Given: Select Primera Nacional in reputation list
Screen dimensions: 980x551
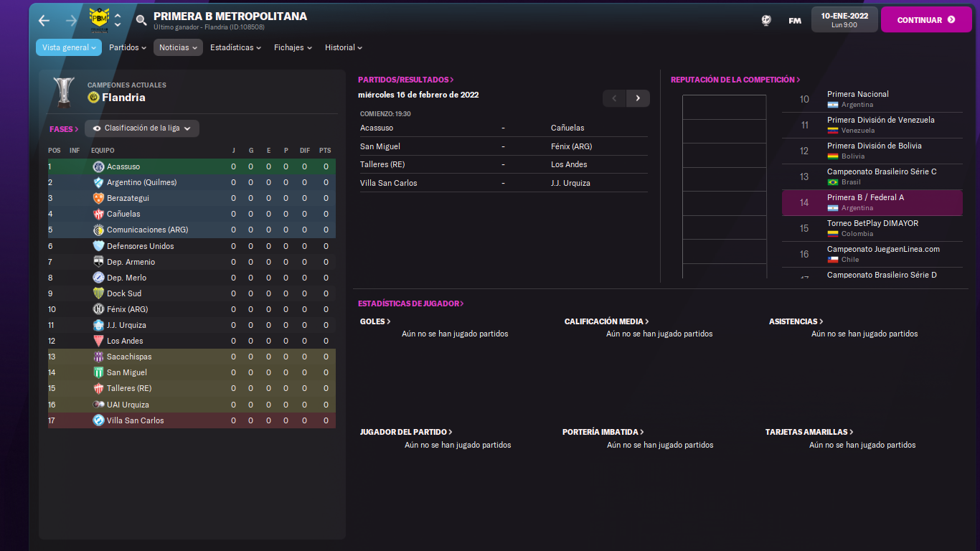Looking at the screenshot, I should [872, 99].
